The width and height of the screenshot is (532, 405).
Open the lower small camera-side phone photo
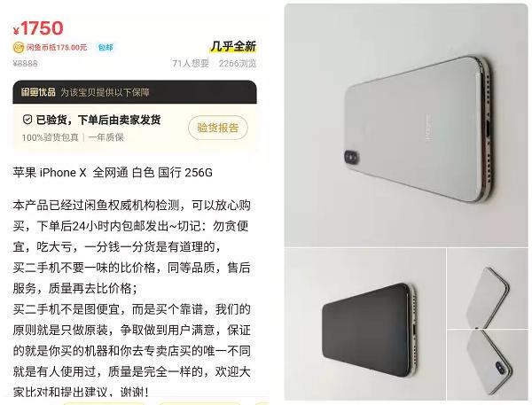coord(488,365)
